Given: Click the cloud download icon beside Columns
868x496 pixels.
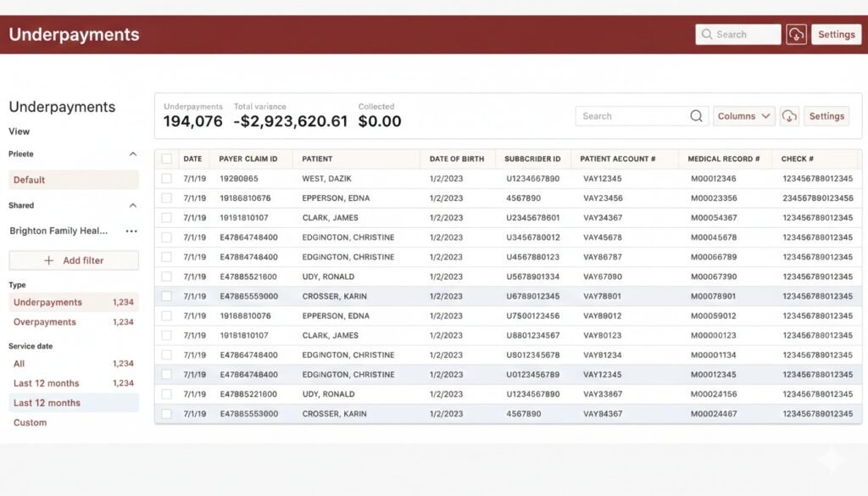Looking at the screenshot, I should pyautogui.click(x=789, y=116).
